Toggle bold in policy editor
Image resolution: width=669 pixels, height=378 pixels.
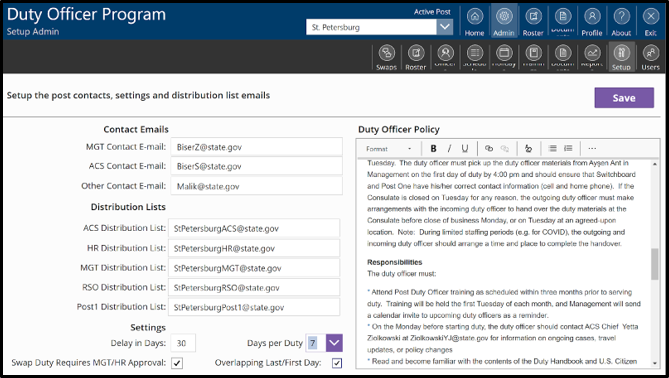433,148
